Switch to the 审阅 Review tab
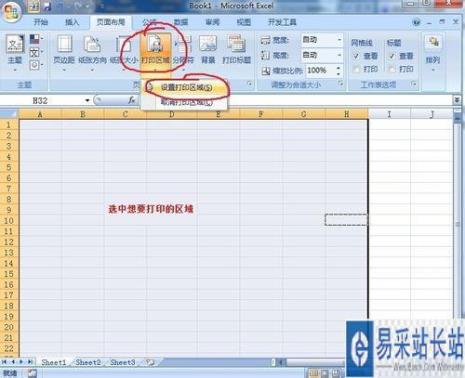This screenshot has width=465, height=378. point(212,22)
